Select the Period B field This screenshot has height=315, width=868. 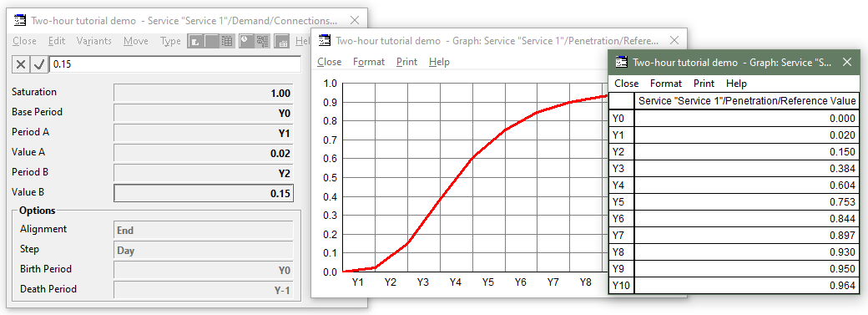[x=203, y=172]
